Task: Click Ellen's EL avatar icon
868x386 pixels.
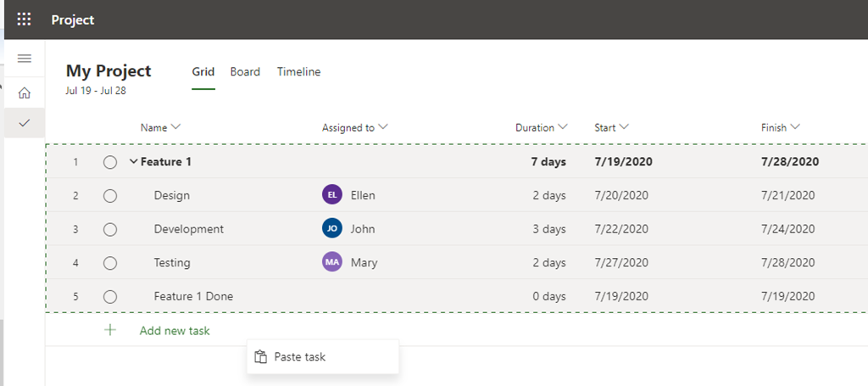Action: click(x=332, y=195)
